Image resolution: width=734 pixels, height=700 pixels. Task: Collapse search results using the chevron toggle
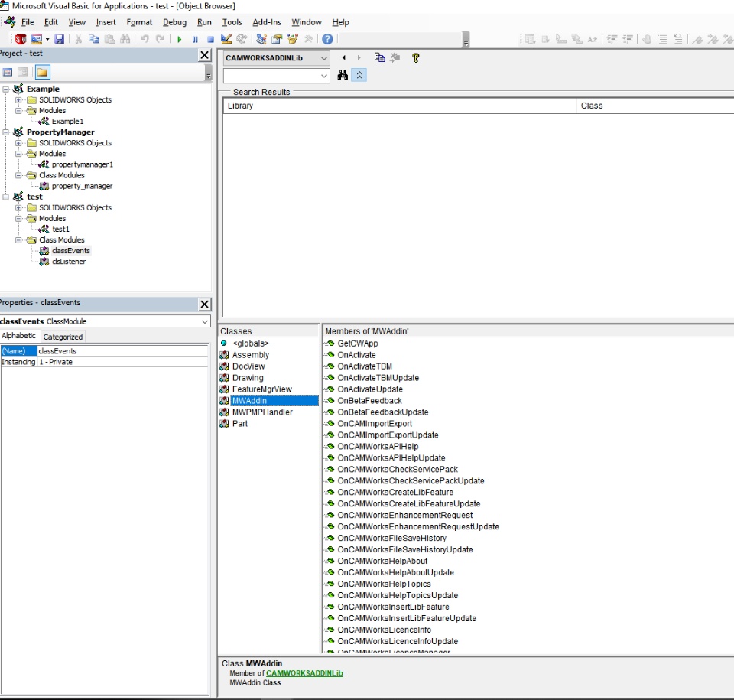coord(359,75)
